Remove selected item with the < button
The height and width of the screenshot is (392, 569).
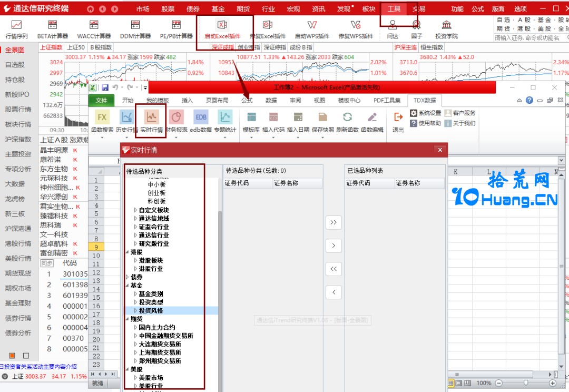[333, 292]
